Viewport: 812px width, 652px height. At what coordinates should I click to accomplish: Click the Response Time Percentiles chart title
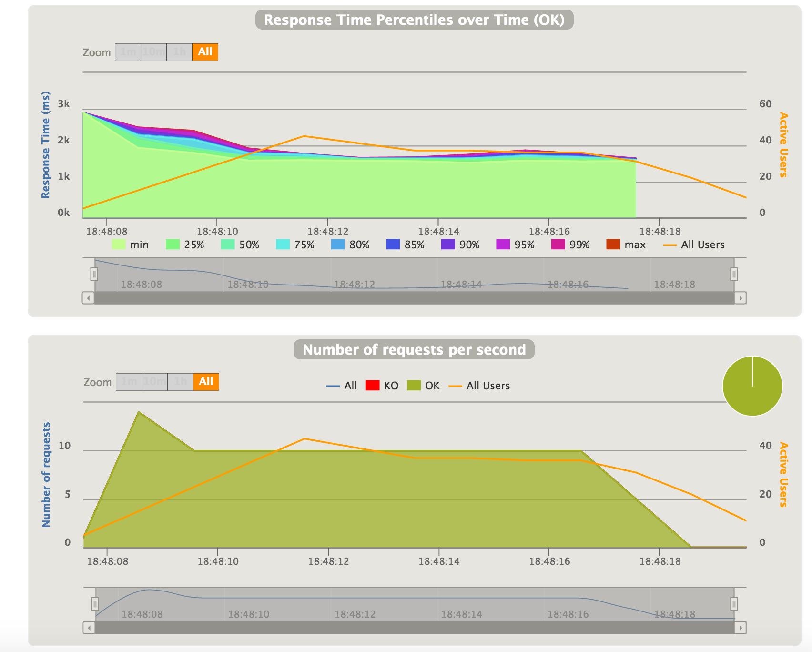tap(414, 20)
